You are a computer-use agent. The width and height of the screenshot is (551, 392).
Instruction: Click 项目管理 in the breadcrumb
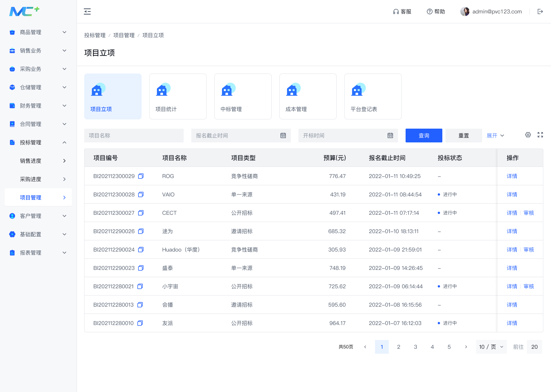[x=124, y=35]
